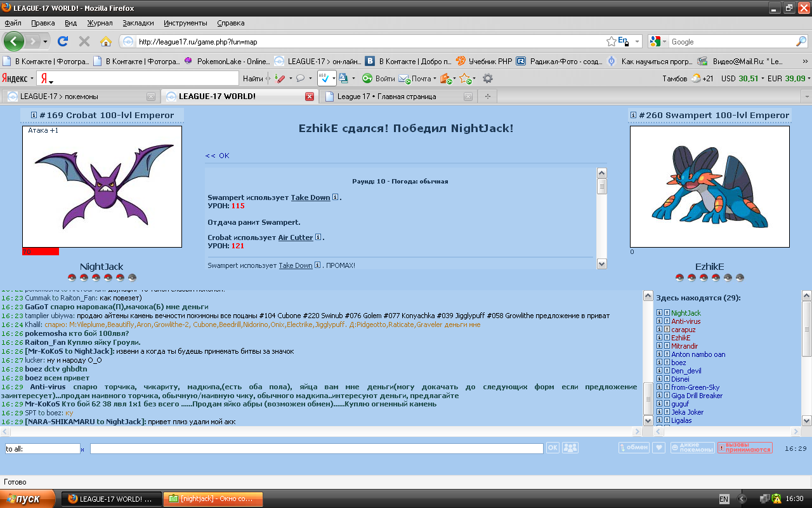Click the Air Cutter move link

[296, 237]
